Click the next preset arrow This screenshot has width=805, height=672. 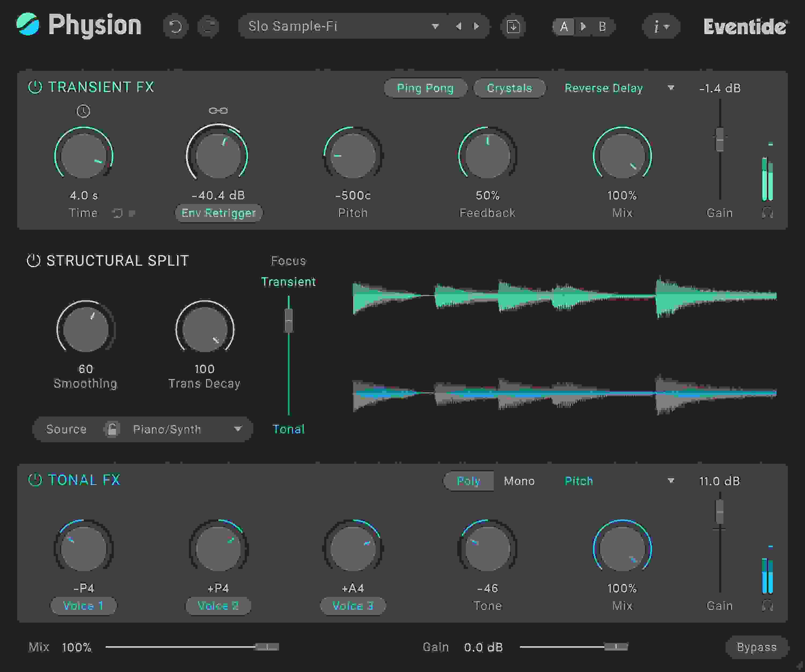tap(476, 27)
